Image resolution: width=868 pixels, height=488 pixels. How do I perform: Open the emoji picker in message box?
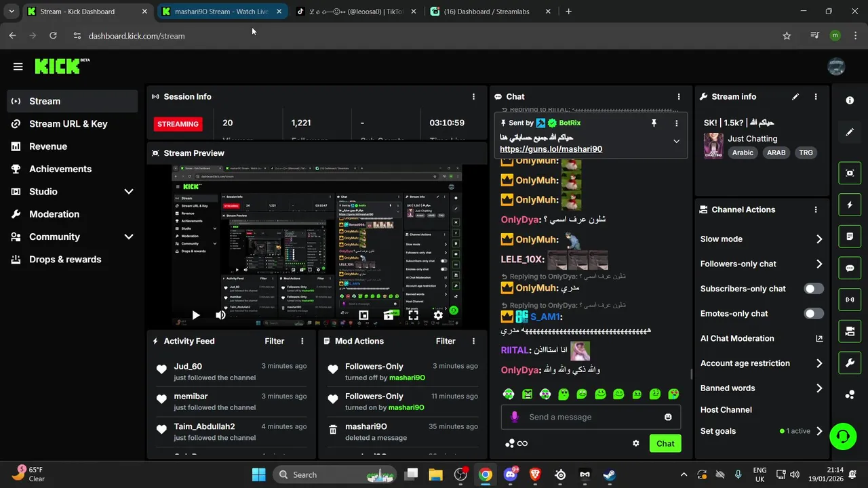tap(668, 417)
